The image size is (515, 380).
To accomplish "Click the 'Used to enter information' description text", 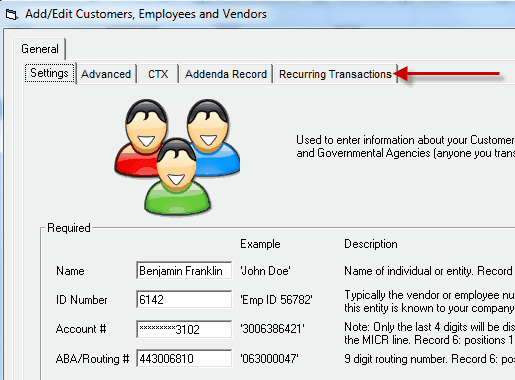I will click(406, 147).
